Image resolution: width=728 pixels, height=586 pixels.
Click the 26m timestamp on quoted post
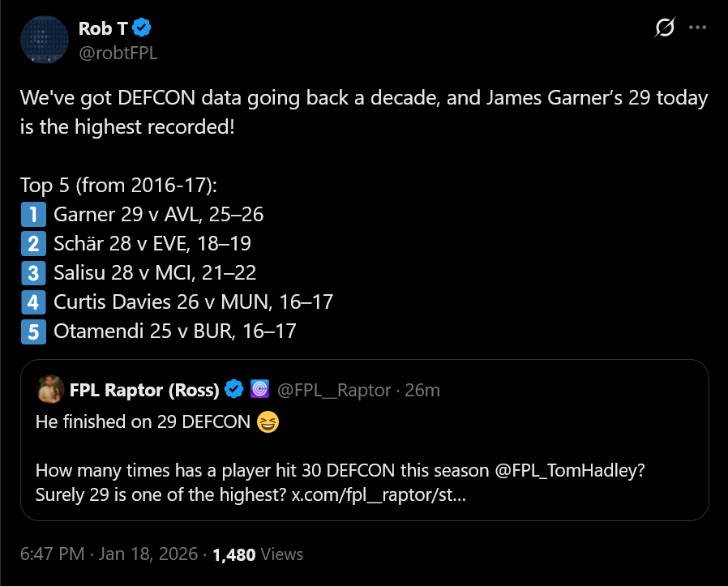pyautogui.click(x=422, y=390)
